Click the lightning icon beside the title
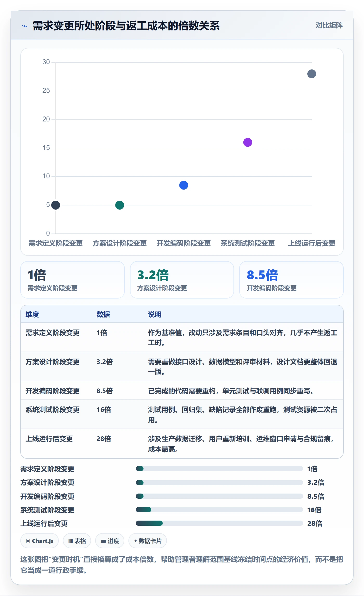 tap(25, 26)
